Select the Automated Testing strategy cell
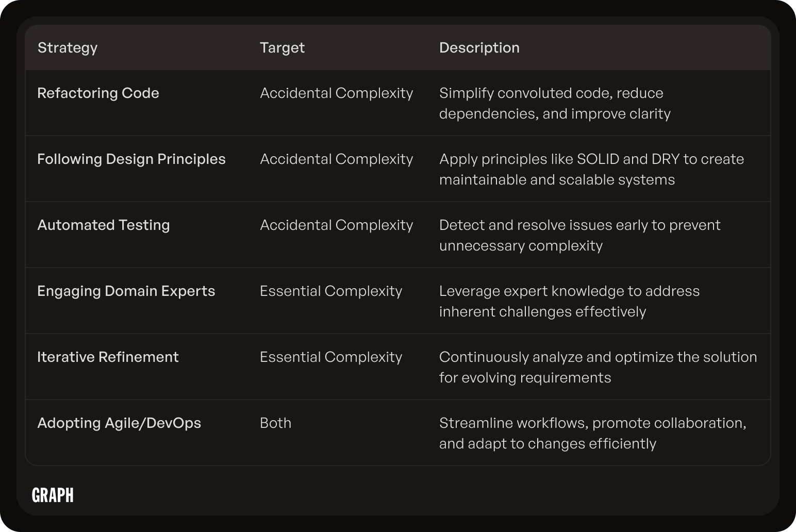The height and width of the screenshot is (532, 796). 103,225
